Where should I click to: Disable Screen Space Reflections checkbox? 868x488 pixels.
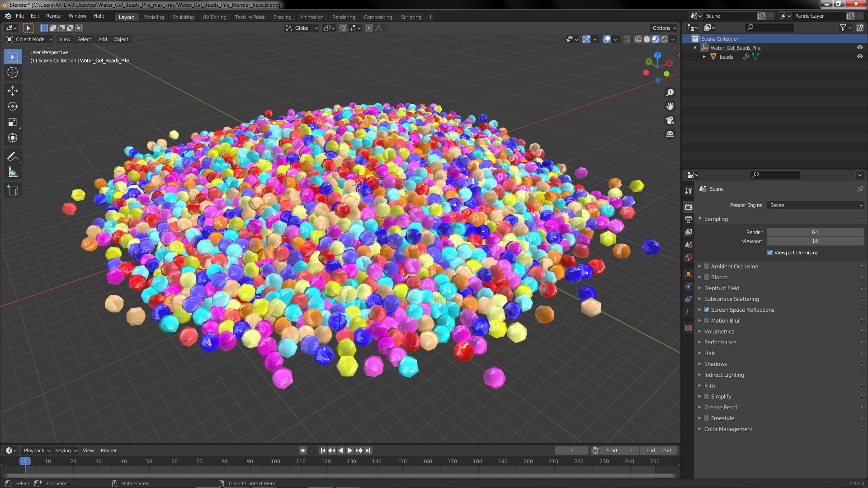(x=707, y=310)
